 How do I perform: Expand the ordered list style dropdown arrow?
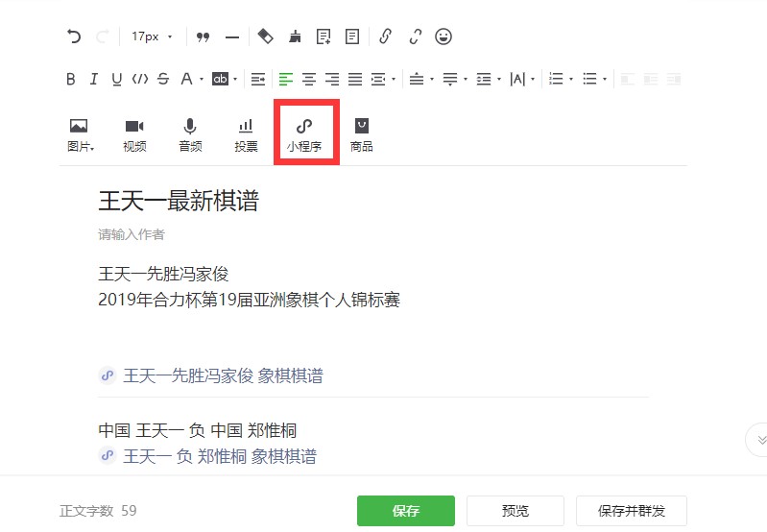(571, 80)
